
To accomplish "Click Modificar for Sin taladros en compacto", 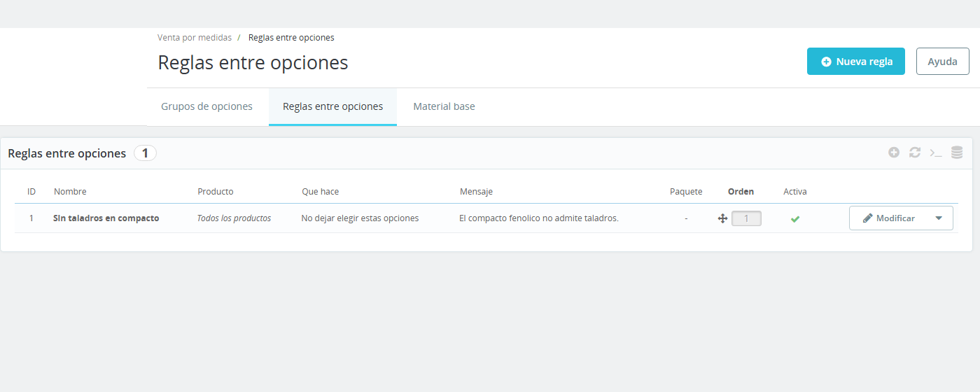I will (x=888, y=218).
